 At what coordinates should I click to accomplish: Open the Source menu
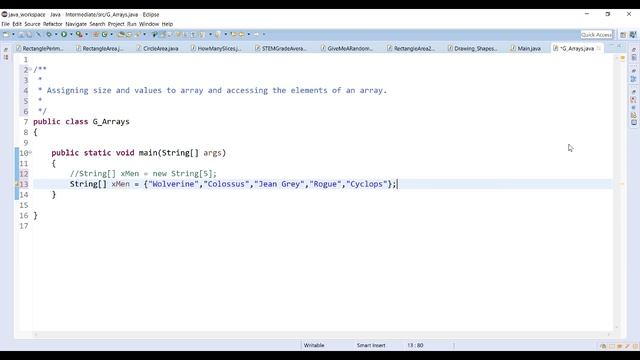32,24
